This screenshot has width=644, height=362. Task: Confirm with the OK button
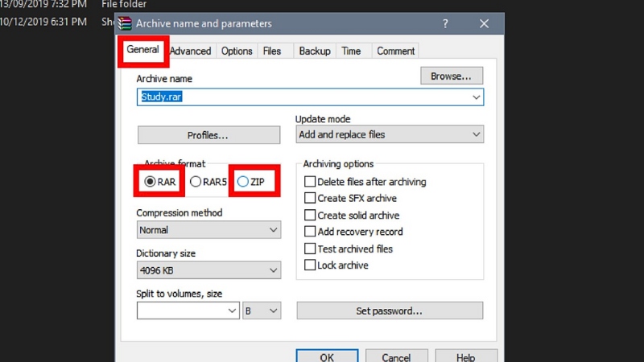[327, 356]
